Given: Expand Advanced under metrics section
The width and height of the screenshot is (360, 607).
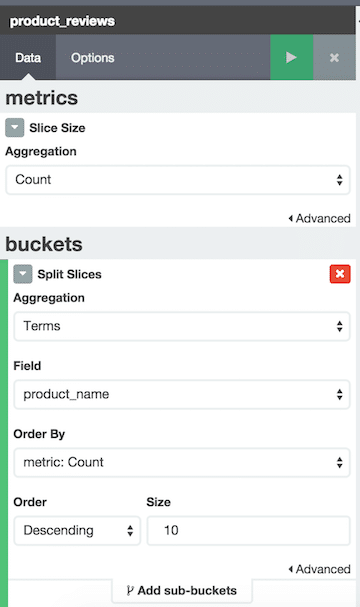Looking at the screenshot, I should click(x=319, y=218).
